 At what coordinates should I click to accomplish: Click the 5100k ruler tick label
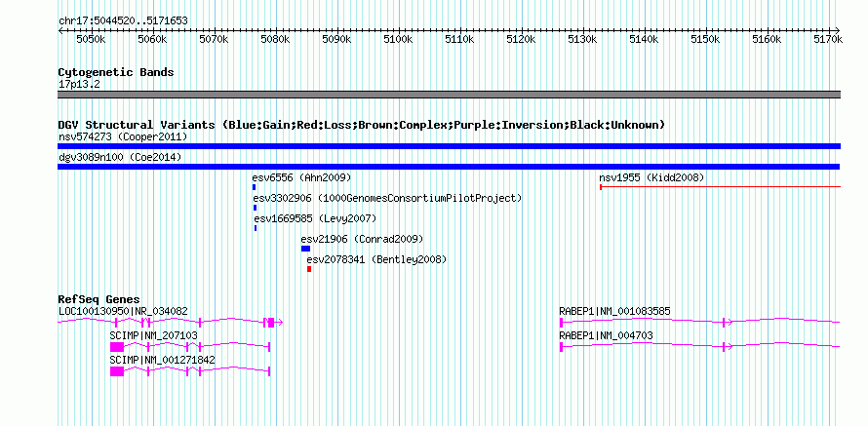point(398,40)
